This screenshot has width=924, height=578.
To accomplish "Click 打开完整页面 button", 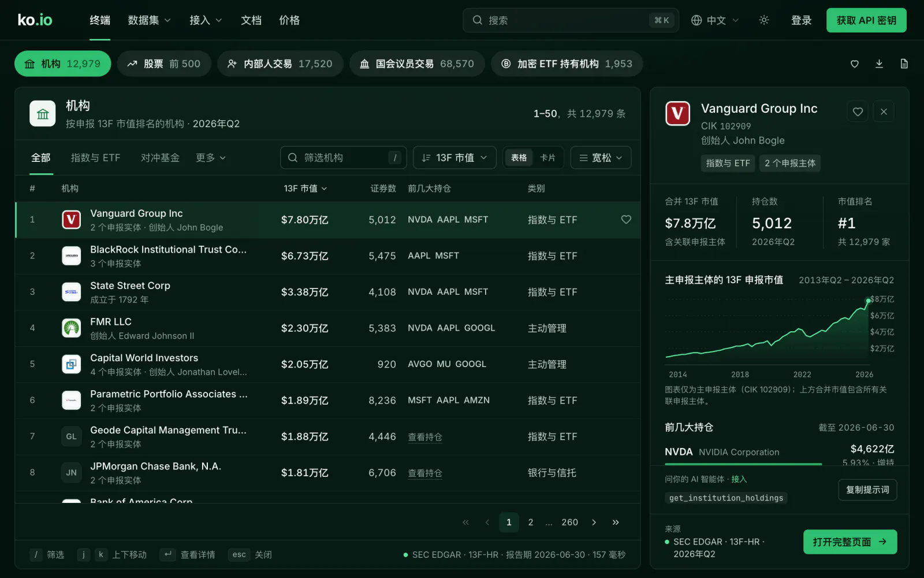I will click(x=850, y=542).
